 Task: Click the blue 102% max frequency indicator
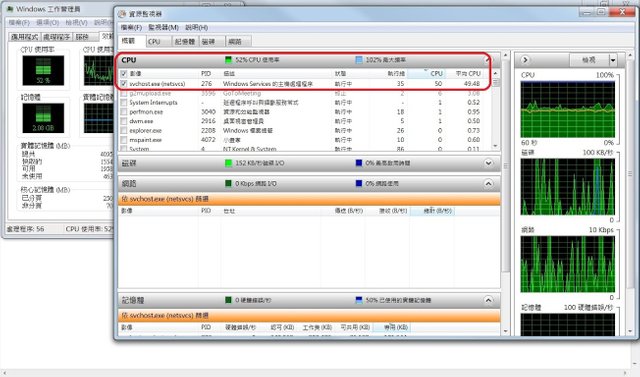pyautogui.click(x=359, y=60)
